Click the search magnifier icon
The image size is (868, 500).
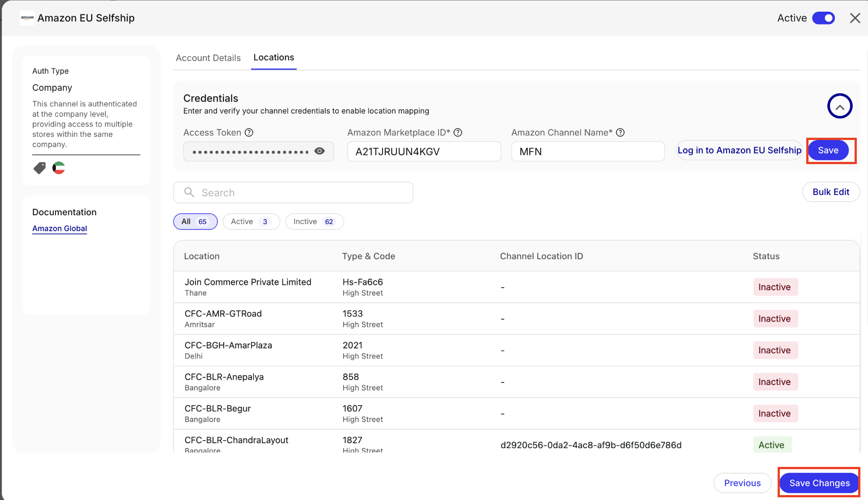pos(189,192)
